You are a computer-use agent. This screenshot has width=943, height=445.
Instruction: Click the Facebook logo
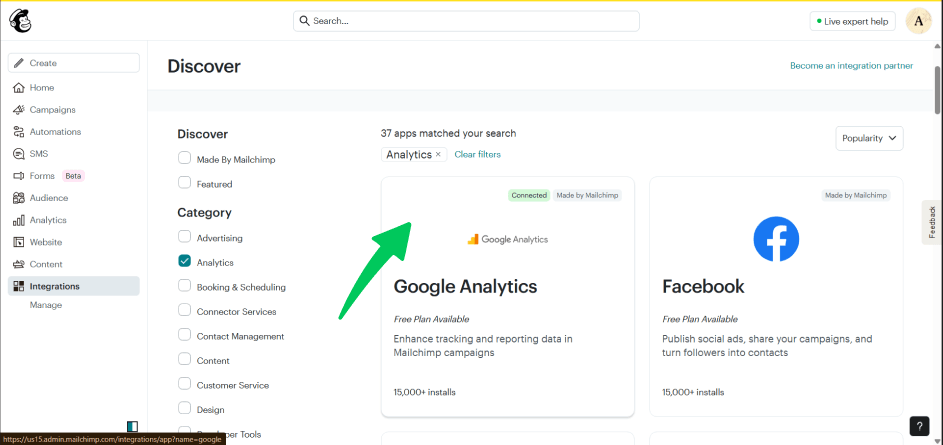pos(776,239)
